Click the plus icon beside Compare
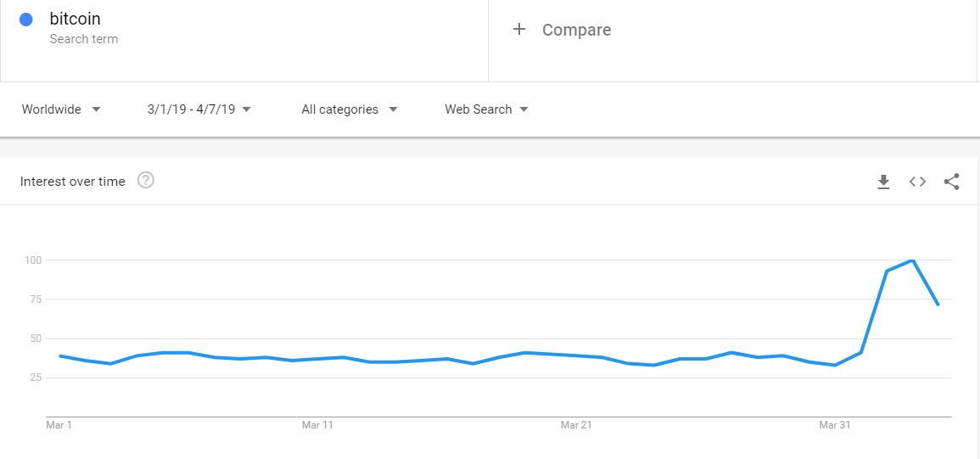The width and height of the screenshot is (980, 459). pos(519,30)
